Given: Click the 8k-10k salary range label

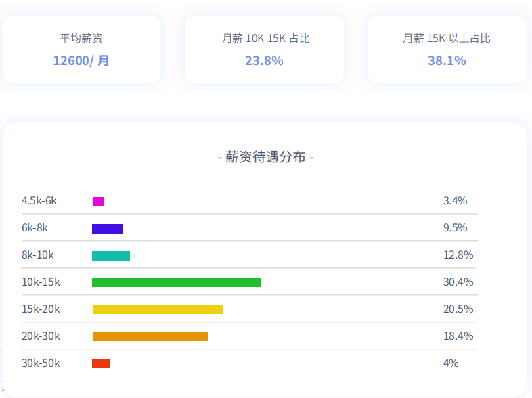Looking at the screenshot, I should point(38,255).
